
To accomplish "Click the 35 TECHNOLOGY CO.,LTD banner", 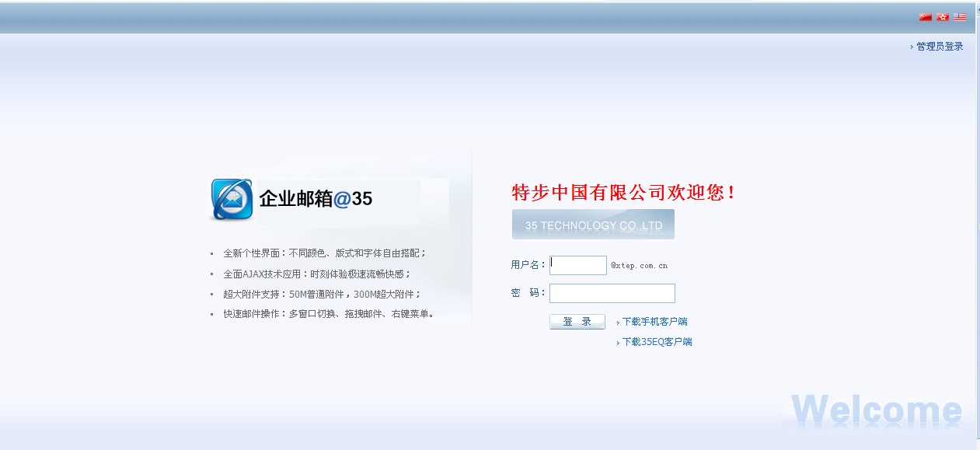I will tap(593, 225).
